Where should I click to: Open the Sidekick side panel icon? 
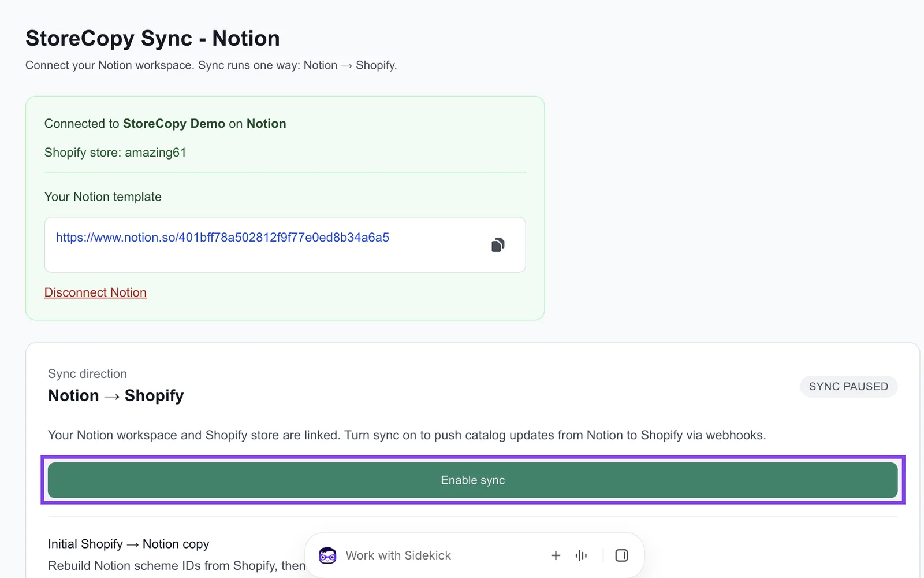point(621,555)
